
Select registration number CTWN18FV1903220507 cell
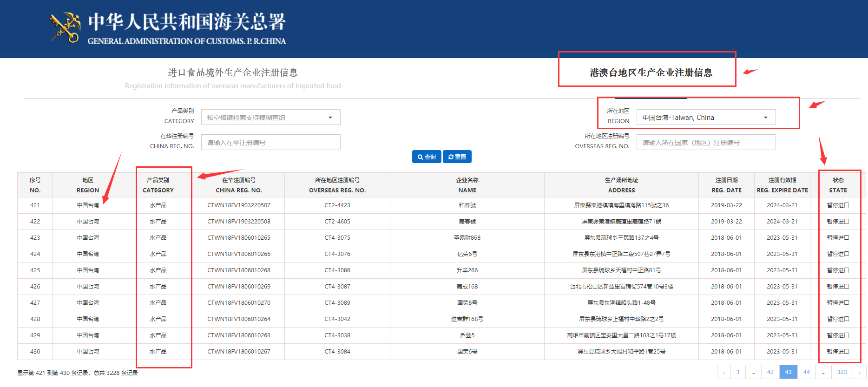pos(239,205)
